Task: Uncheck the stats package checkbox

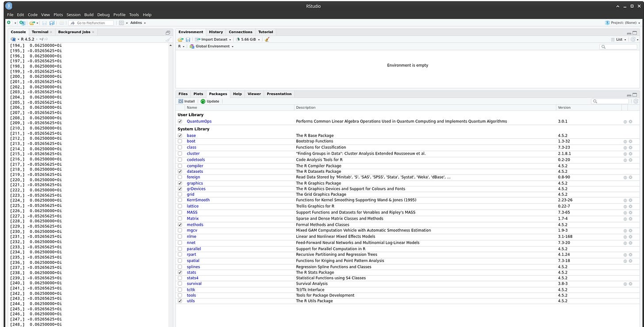Action: click(x=180, y=273)
